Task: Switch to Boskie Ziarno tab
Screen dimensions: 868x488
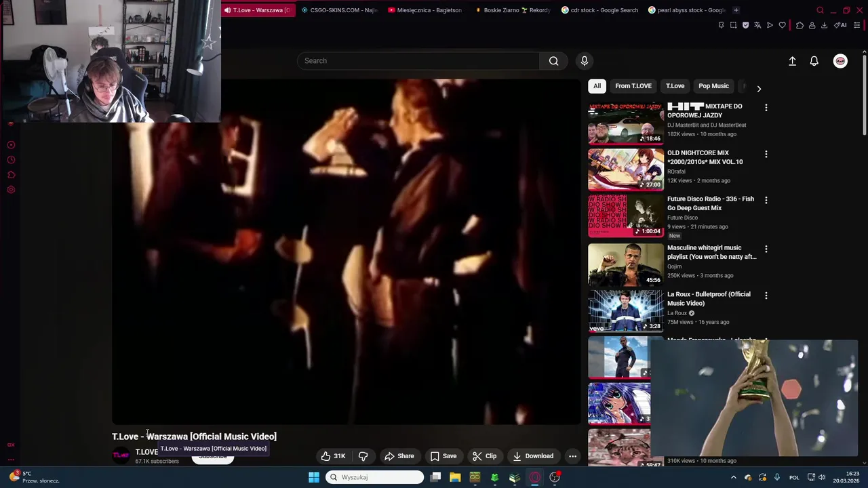Action: coord(513,10)
